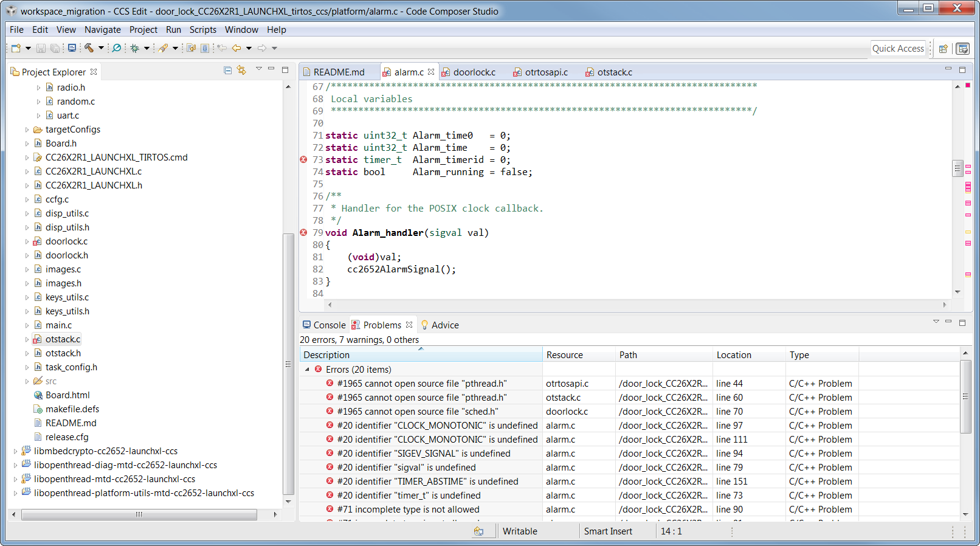Image resolution: width=980 pixels, height=546 pixels.
Task: Click the status bar icon left of Writable
Action: pos(479,531)
